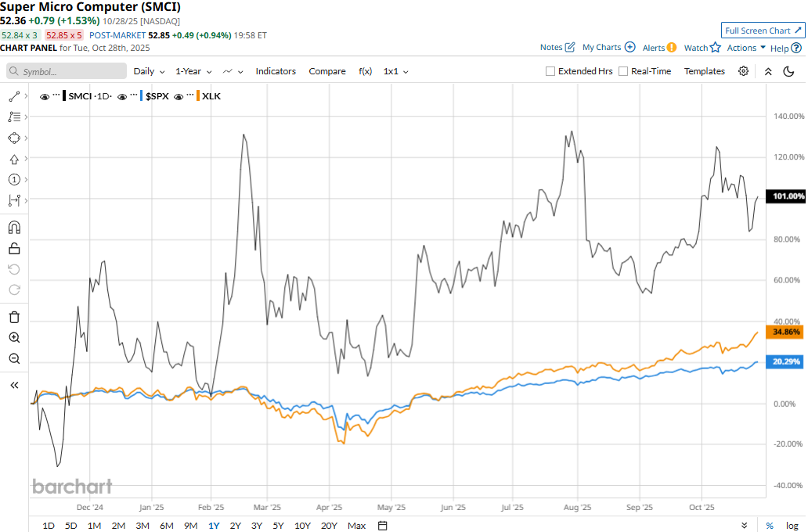Click the lock drawings padlock icon
This screenshot has height=532, width=808.
13,249
